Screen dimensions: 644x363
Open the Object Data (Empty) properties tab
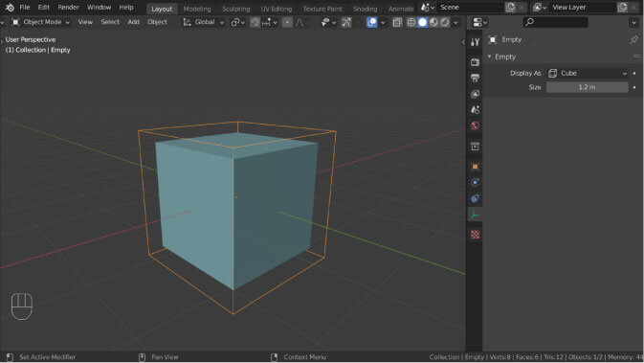coord(476,215)
